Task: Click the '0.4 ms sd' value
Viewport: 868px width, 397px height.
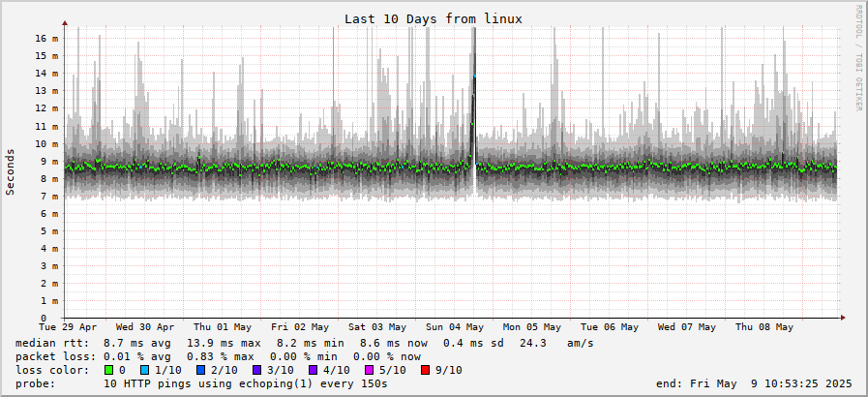Action: [x=473, y=344]
